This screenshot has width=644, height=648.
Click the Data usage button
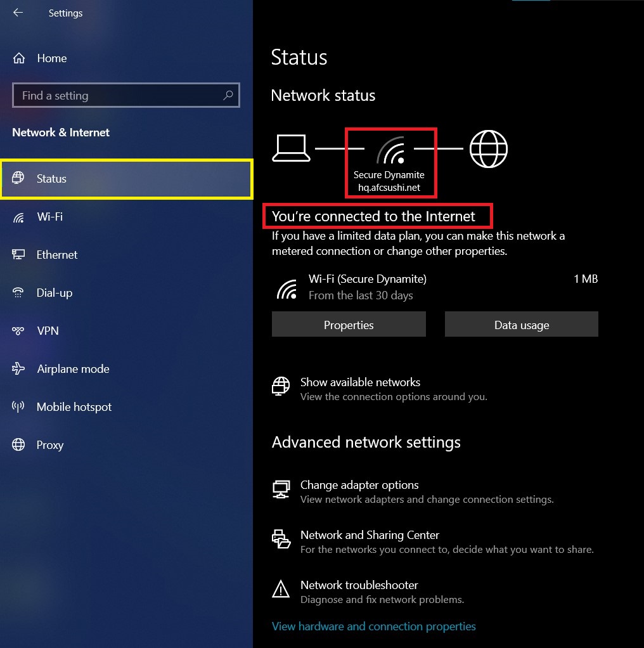point(521,325)
